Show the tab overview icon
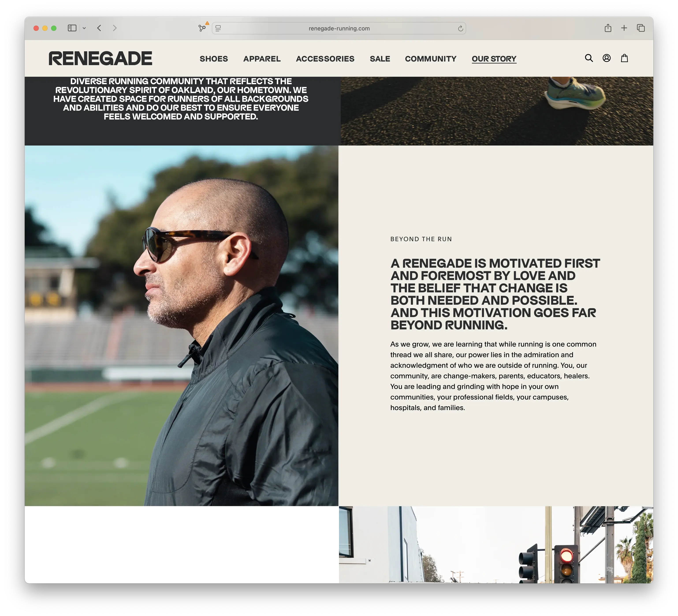Viewport: 678px width, 616px height. (641, 28)
